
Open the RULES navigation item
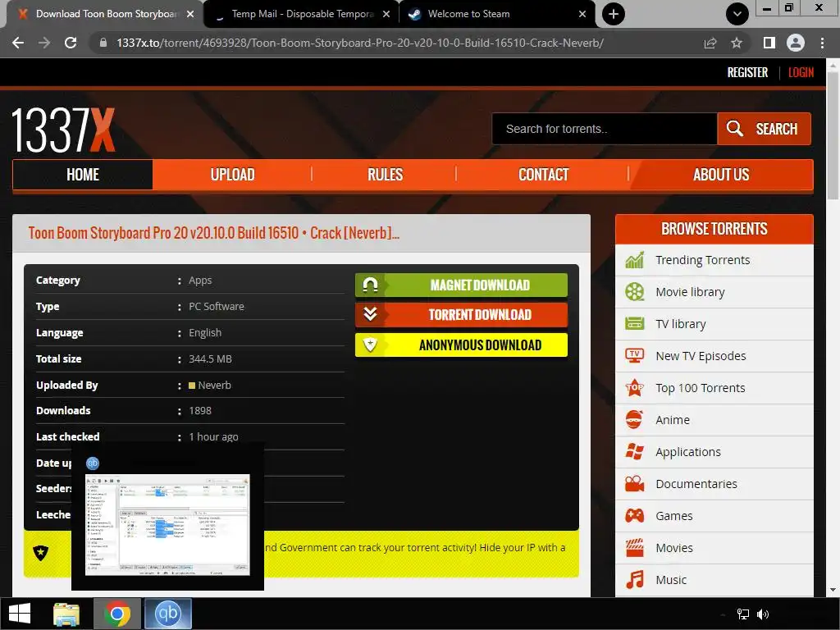tap(385, 175)
